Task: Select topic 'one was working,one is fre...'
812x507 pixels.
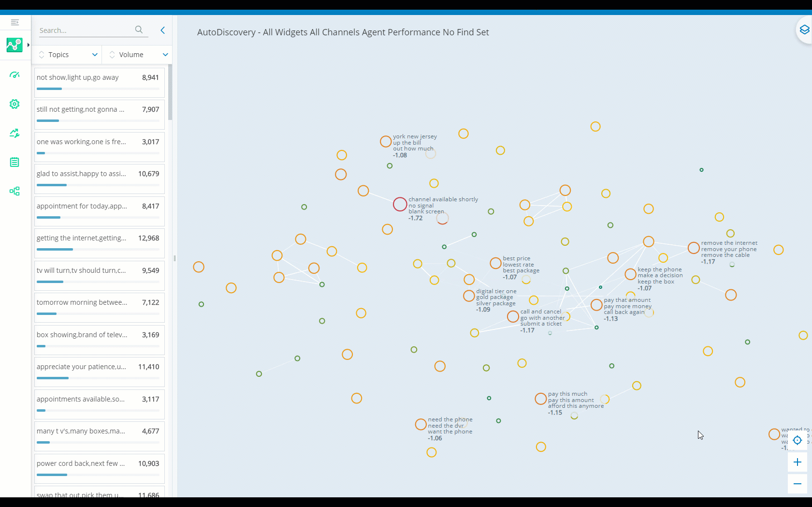Action: (100, 147)
